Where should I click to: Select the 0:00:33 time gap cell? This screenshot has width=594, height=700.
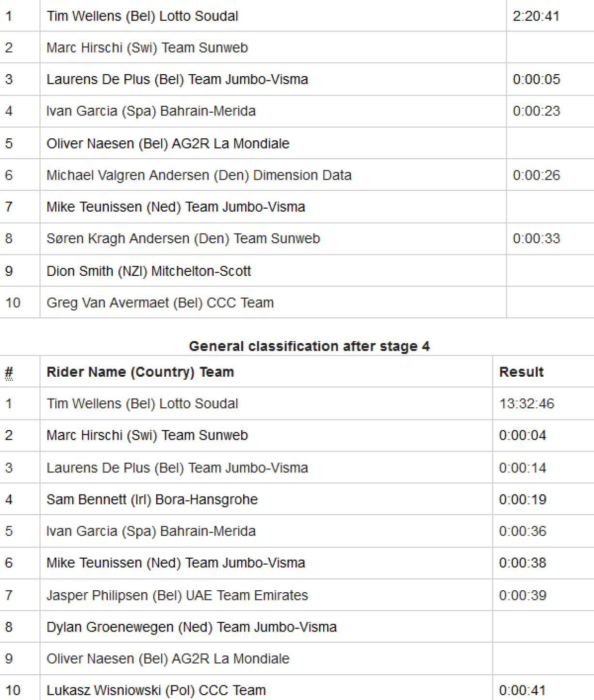click(x=536, y=239)
